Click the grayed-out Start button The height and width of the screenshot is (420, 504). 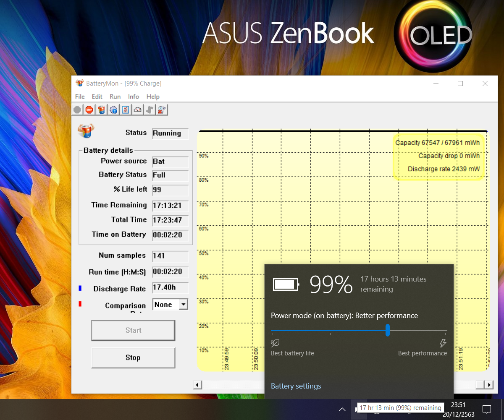(x=133, y=331)
